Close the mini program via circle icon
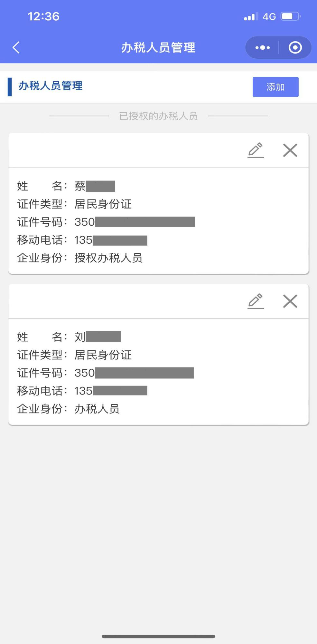The image size is (317, 644). tap(295, 48)
